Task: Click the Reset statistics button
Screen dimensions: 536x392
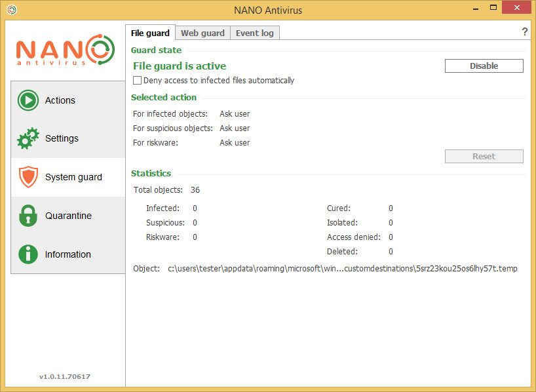Action: [484, 156]
